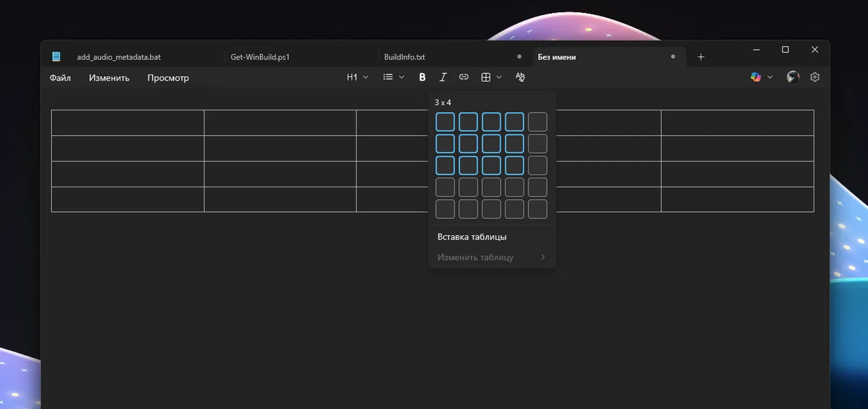Toggle bold formatting
The height and width of the screenshot is (409, 868).
pyautogui.click(x=422, y=77)
